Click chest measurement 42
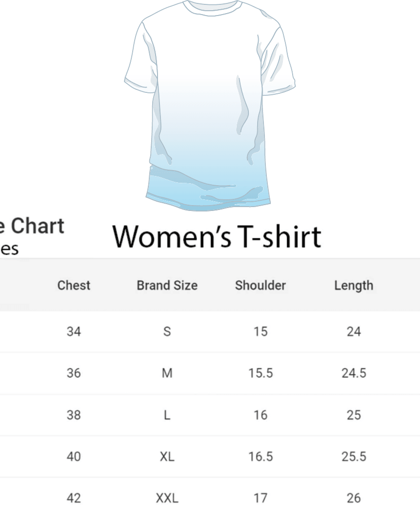420x525 pixels. click(x=74, y=498)
